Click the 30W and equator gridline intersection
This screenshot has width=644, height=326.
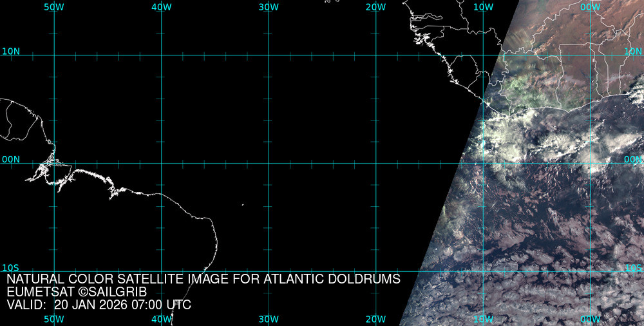coord(269,163)
